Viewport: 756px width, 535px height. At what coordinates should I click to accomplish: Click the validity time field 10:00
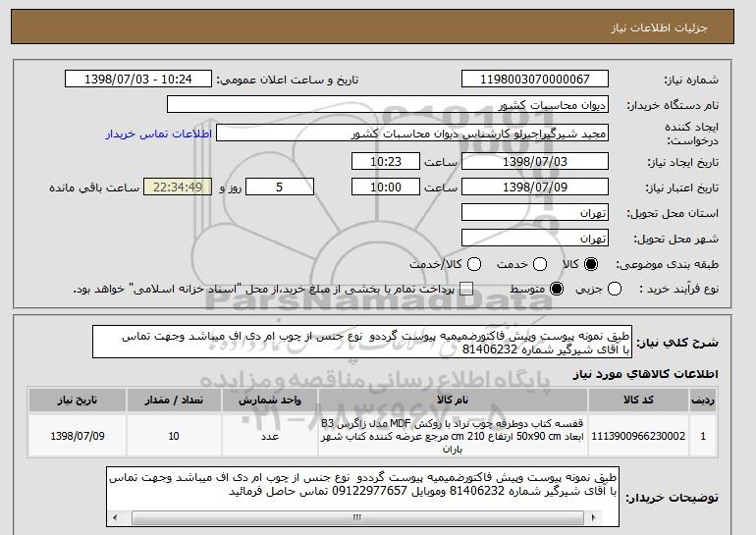coord(386,187)
